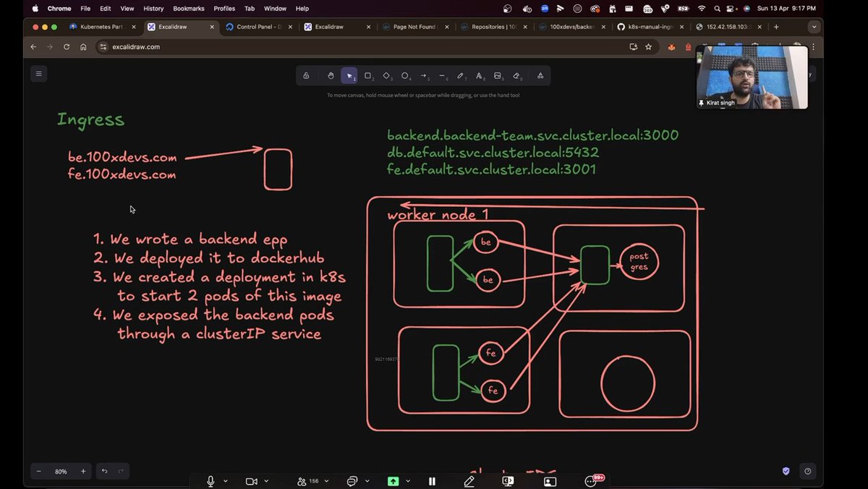Click Kirat singh's video thumbnail
Screen dimensions: 868x489
coord(752,77)
